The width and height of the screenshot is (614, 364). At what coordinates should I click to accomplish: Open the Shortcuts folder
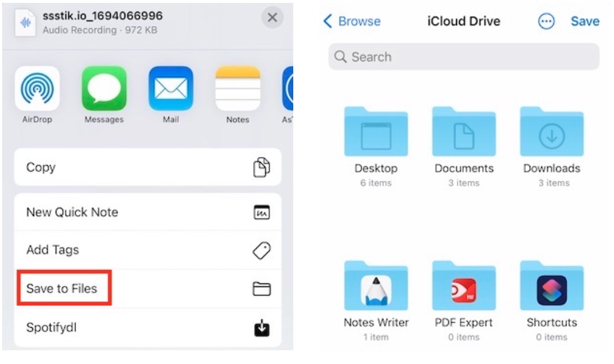(x=552, y=287)
